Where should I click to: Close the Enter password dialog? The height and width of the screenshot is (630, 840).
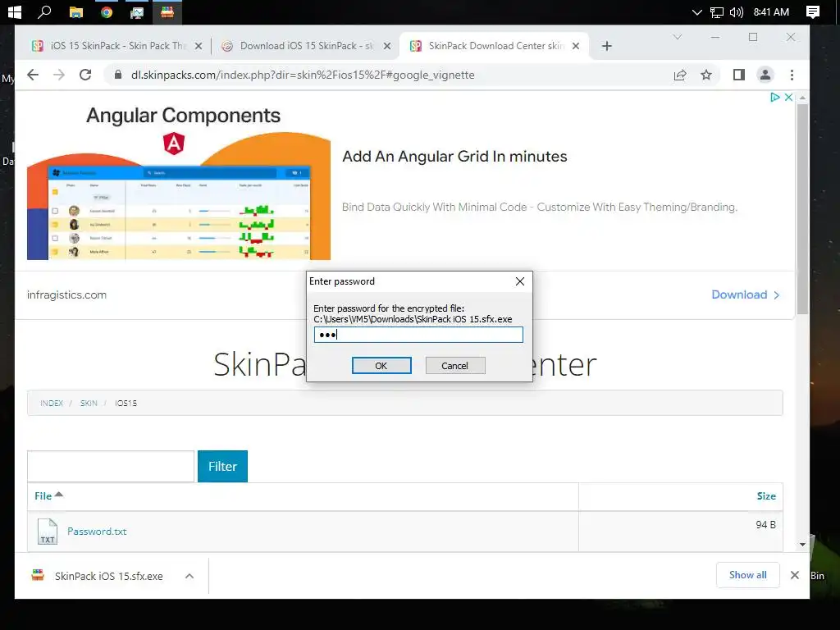[519, 282]
